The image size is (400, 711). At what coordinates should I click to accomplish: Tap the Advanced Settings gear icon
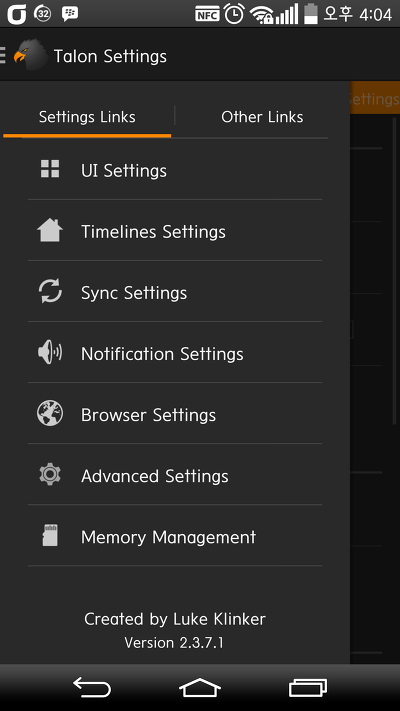click(x=50, y=475)
